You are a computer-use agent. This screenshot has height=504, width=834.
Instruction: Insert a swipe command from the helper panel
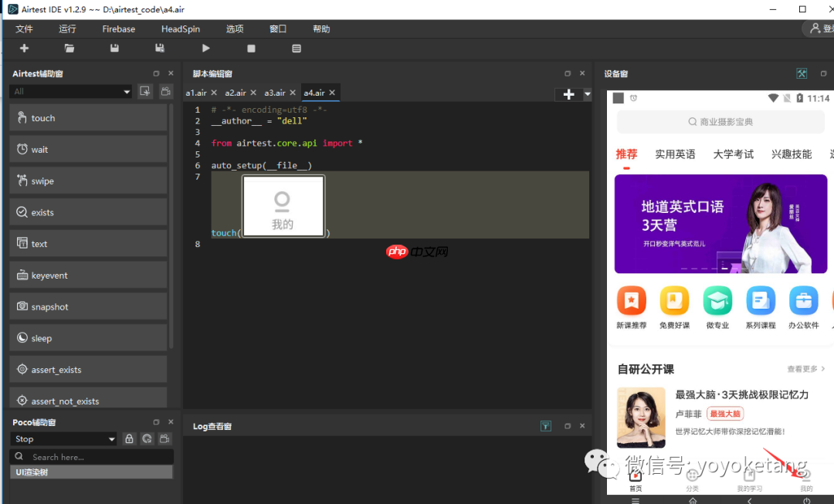click(88, 180)
